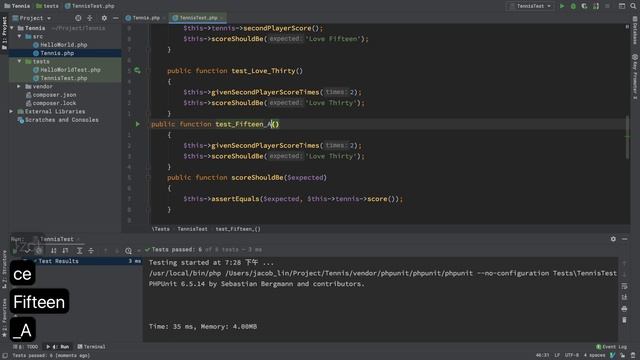The width and height of the screenshot is (640, 360).
Task: Click the locate file target icon in Project panel
Action: point(78,18)
